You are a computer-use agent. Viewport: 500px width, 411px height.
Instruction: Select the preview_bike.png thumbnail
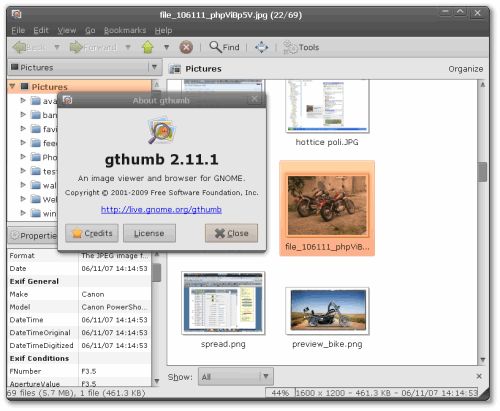click(327, 311)
